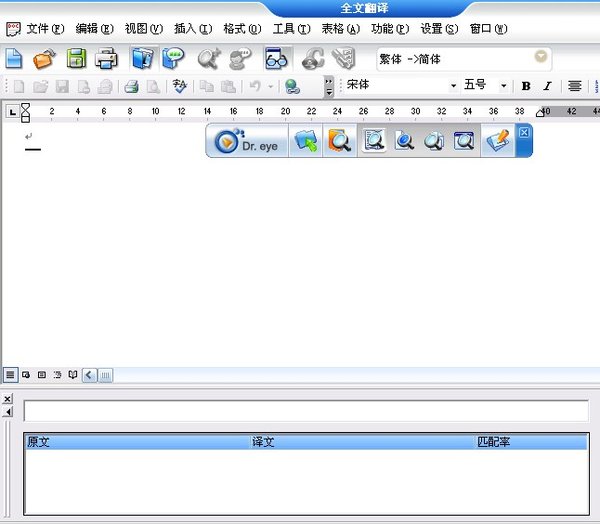Screen dimensions: 600x524
Task: Click the new document icon in main toolbar
Action: tap(14, 59)
